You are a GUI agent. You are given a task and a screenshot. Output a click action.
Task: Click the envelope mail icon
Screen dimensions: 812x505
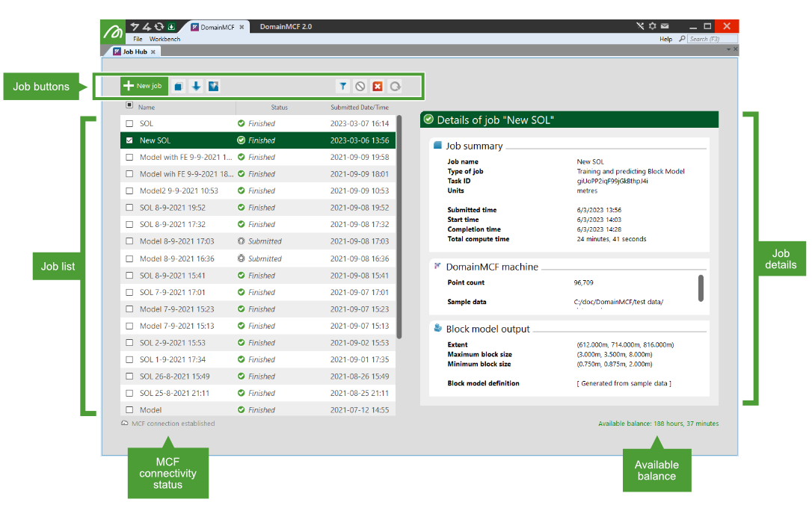(x=665, y=26)
